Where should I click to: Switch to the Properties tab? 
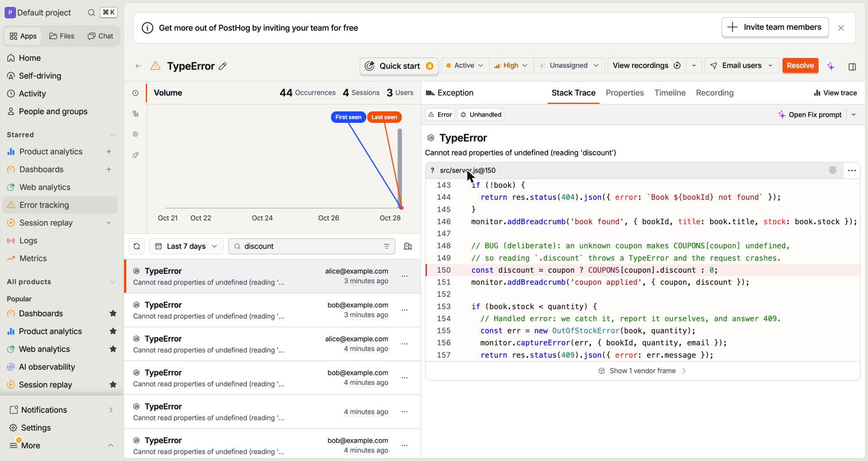625,93
